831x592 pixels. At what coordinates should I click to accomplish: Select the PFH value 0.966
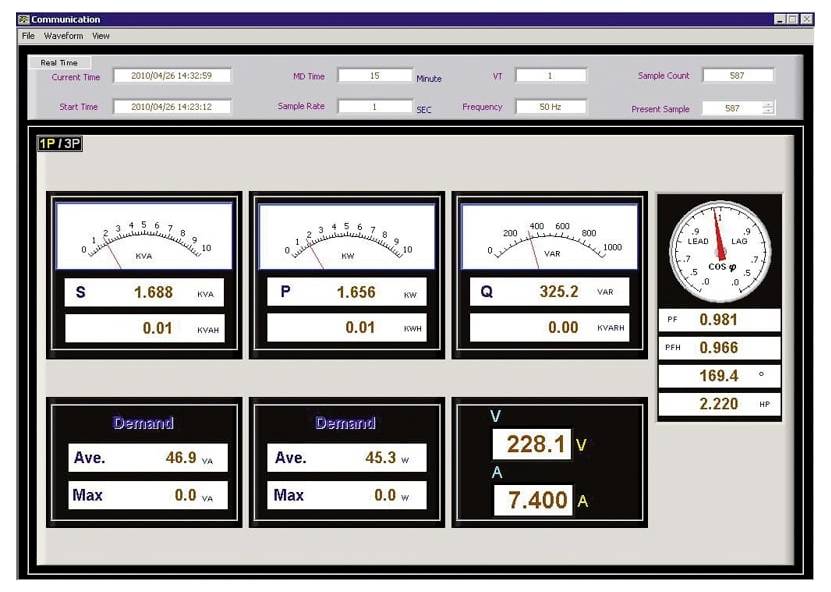pyautogui.click(x=719, y=348)
